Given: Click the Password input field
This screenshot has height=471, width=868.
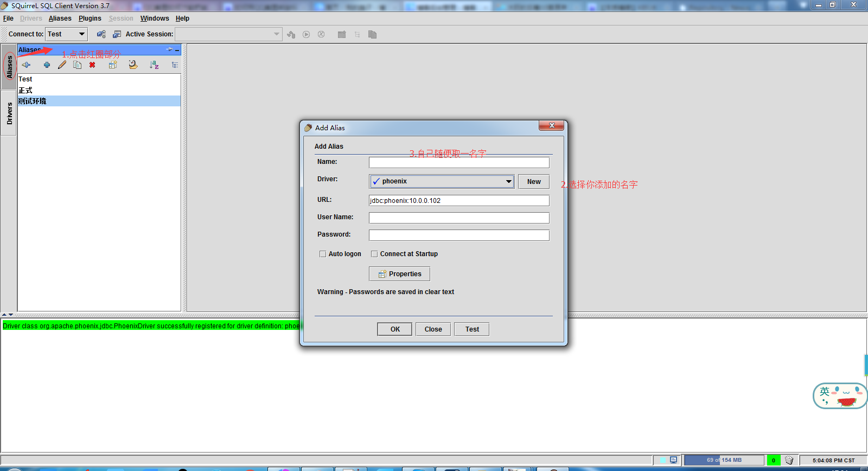Looking at the screenshot, I should tap(459, 235).
